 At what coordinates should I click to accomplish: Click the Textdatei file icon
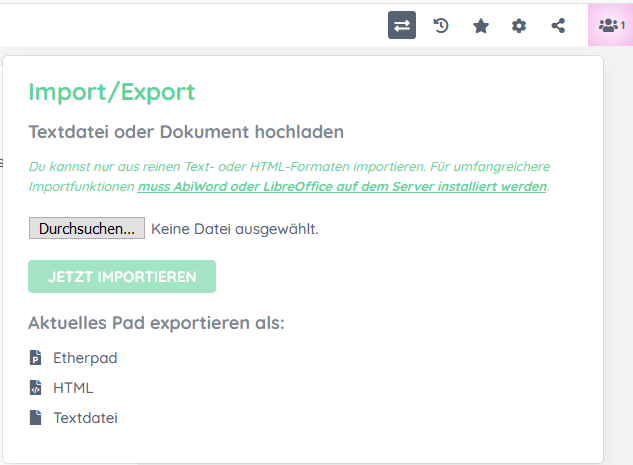pyautogui.click(x=36, y=417)
